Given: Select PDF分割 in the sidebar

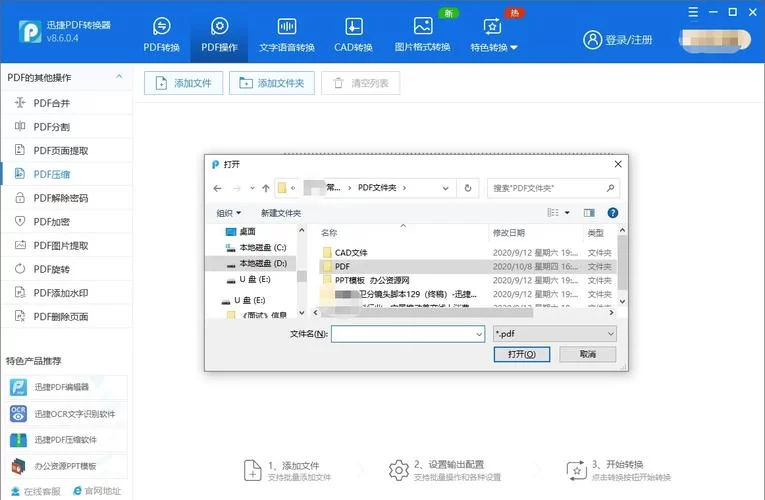Looking at the screenshot, I should coord(67,127).
